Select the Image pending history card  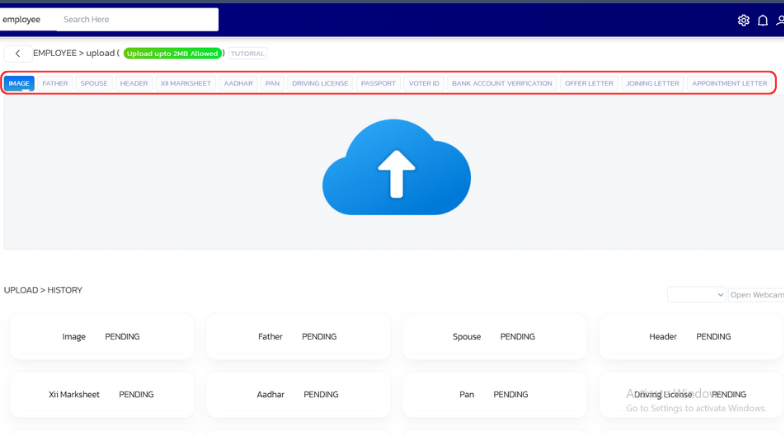tap(101, 337)
